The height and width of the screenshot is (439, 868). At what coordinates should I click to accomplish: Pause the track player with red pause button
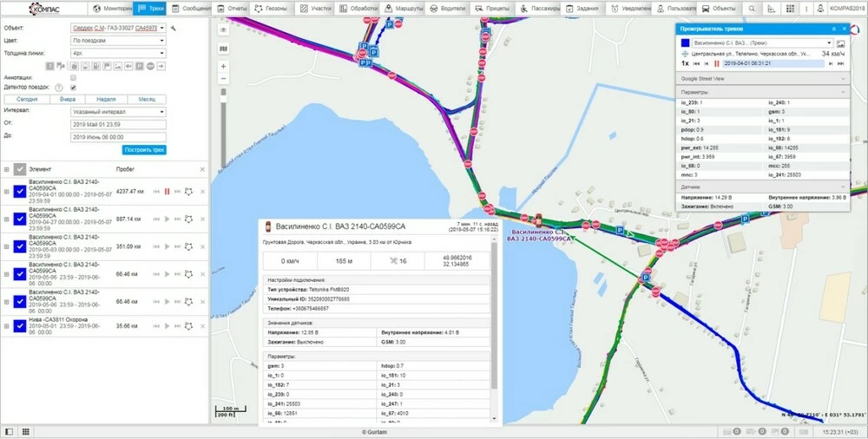click(x=716, y=63)
